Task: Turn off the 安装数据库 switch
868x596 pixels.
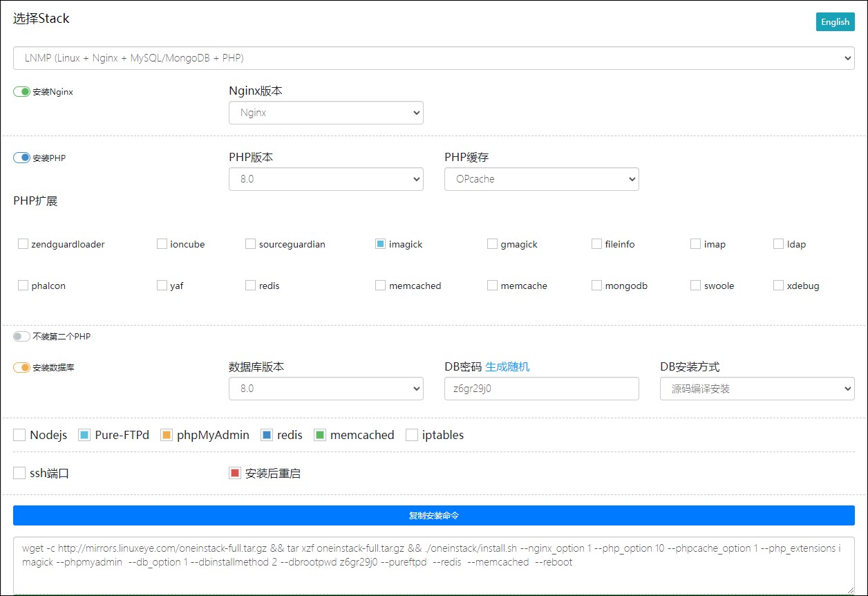Action: coord(22,368)
